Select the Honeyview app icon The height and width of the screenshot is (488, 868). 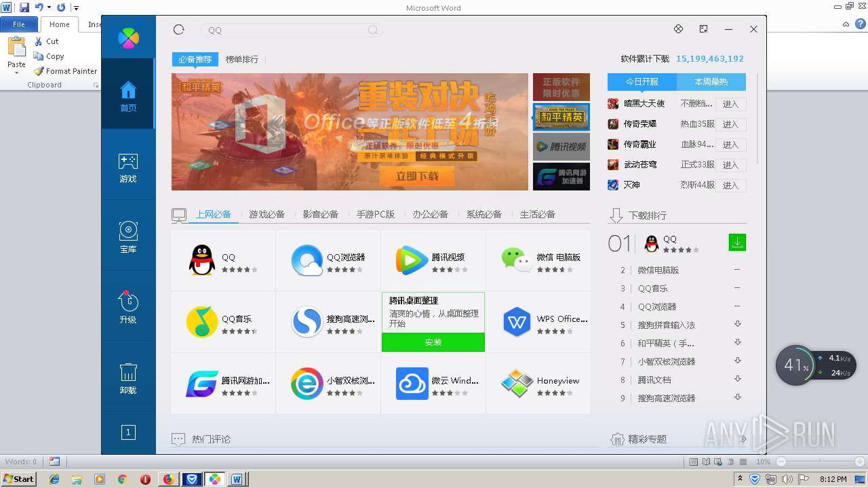517,384
